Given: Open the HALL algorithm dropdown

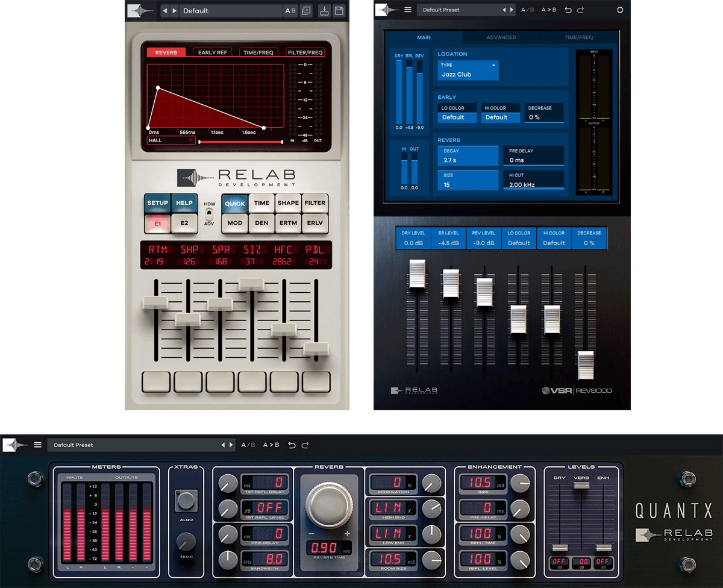Looking at the screenshot, I should click(x=171, y=140).
